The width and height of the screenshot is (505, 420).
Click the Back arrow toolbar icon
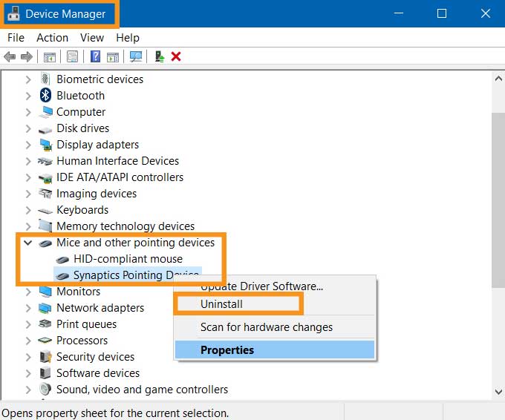point(10,57)
